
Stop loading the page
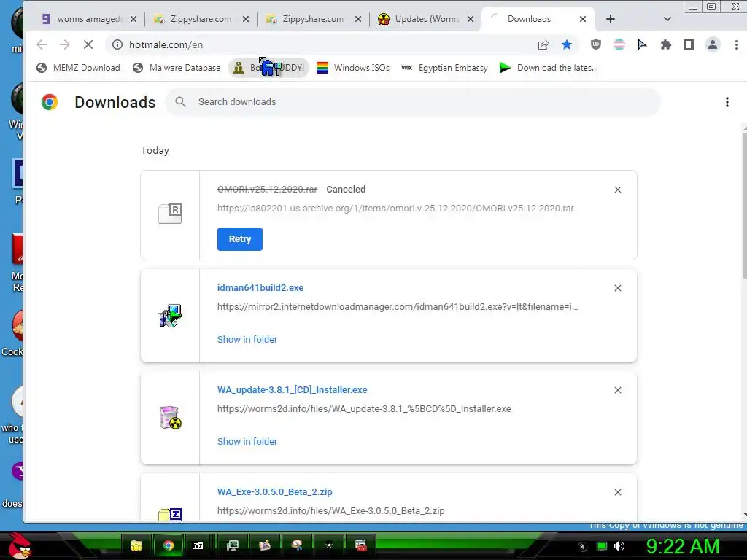pos(88,44)
